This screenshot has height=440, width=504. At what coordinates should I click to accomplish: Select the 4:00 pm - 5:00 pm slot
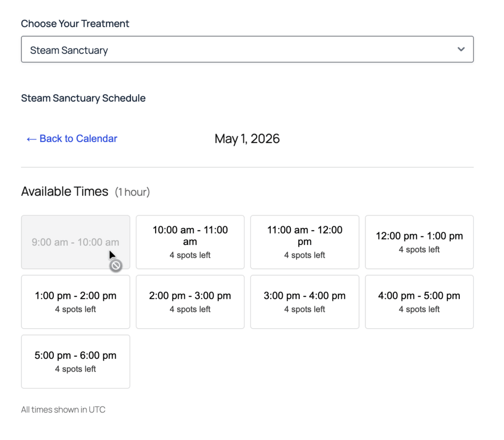click(419, 302)
